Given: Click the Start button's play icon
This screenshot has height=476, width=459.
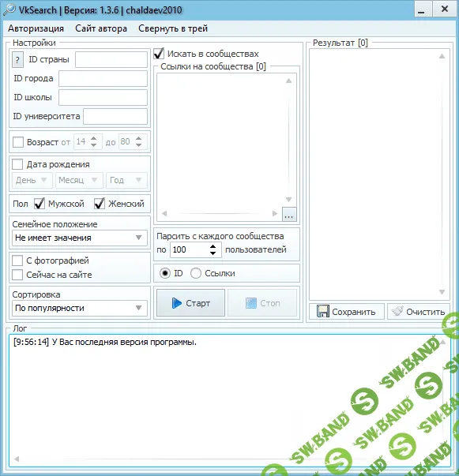Looking at the screenshot, I should [176, 303].
